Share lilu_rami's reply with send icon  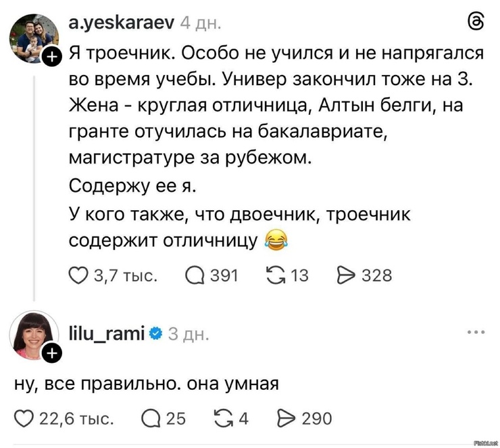point(288,419)
